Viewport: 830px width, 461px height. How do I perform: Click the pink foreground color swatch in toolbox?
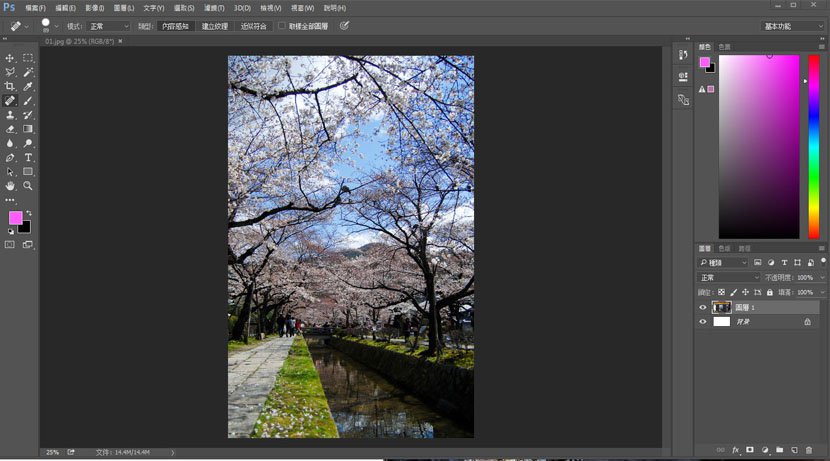point(15,218)
